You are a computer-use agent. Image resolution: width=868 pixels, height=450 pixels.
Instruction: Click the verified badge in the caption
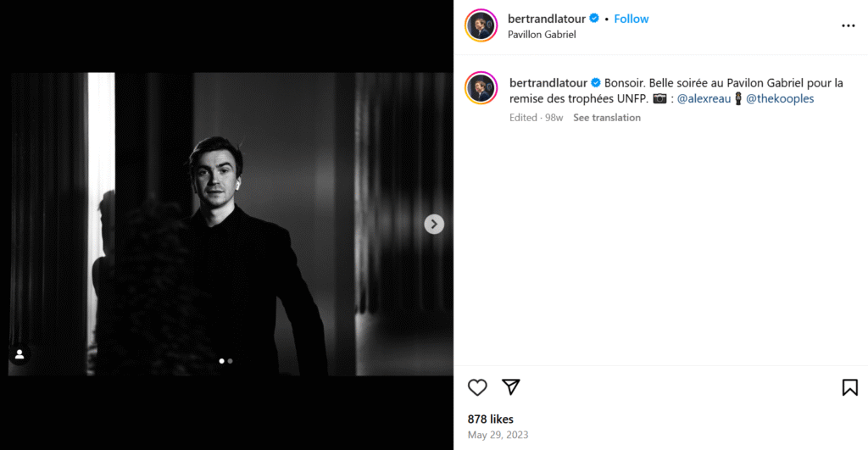click(x=596, y=83)
